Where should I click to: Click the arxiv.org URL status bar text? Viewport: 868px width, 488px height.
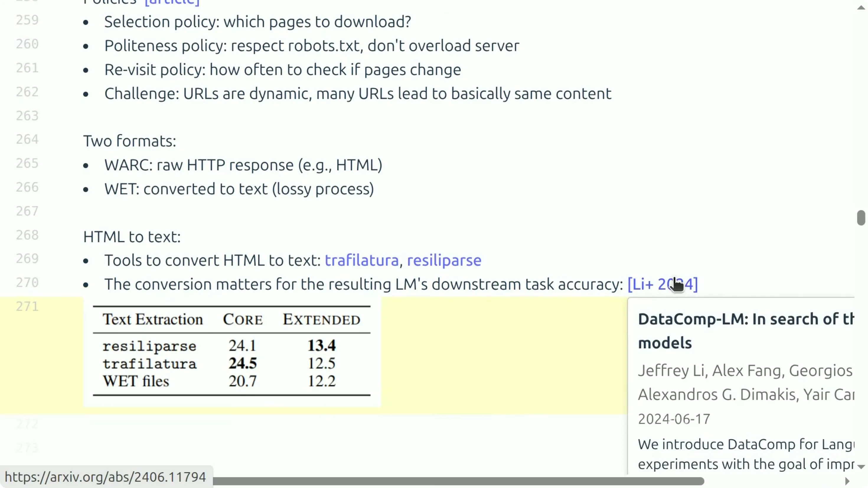(105, 477)
